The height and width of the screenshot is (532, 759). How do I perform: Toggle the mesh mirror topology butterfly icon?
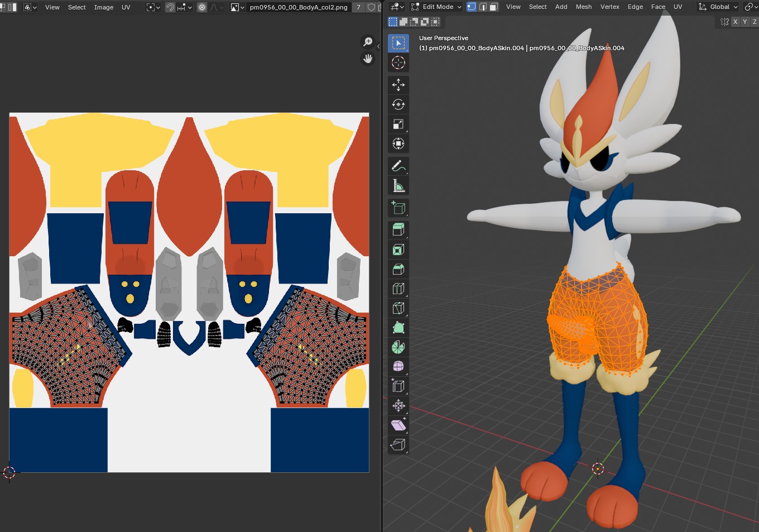724,22
